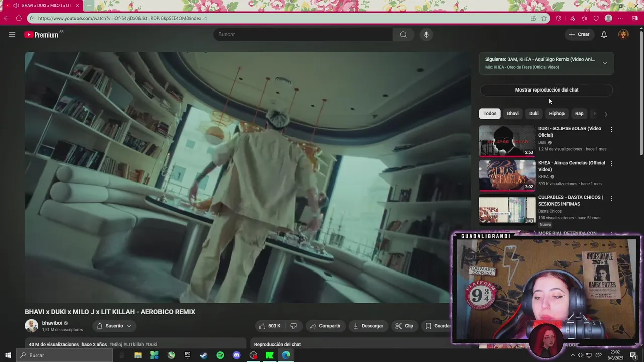
Task: Open the Edge extensions puzzle icon
Action: 558,18
